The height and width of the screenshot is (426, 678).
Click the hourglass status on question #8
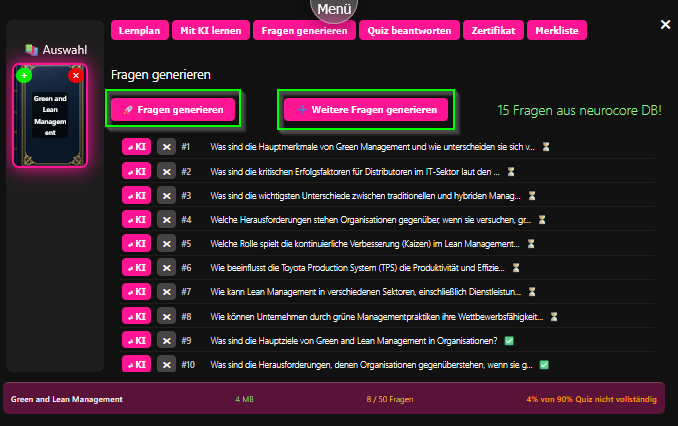pos(552,317)
